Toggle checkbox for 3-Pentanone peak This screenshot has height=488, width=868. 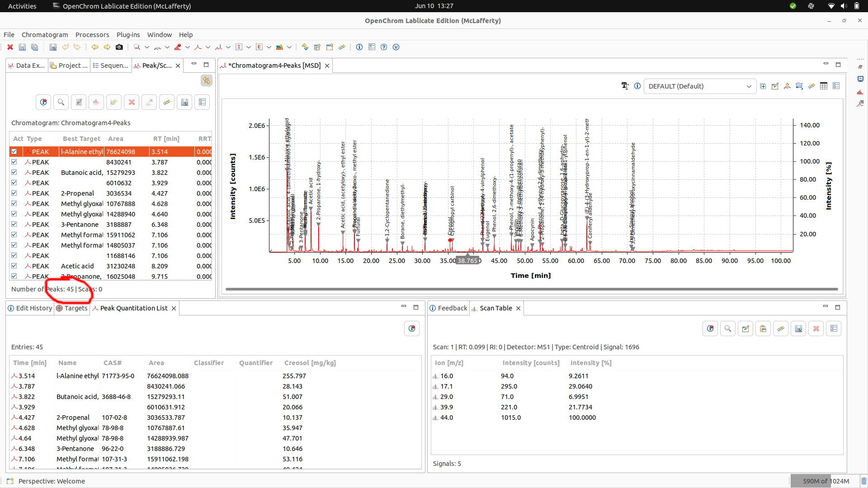click(x=14, y=225)
